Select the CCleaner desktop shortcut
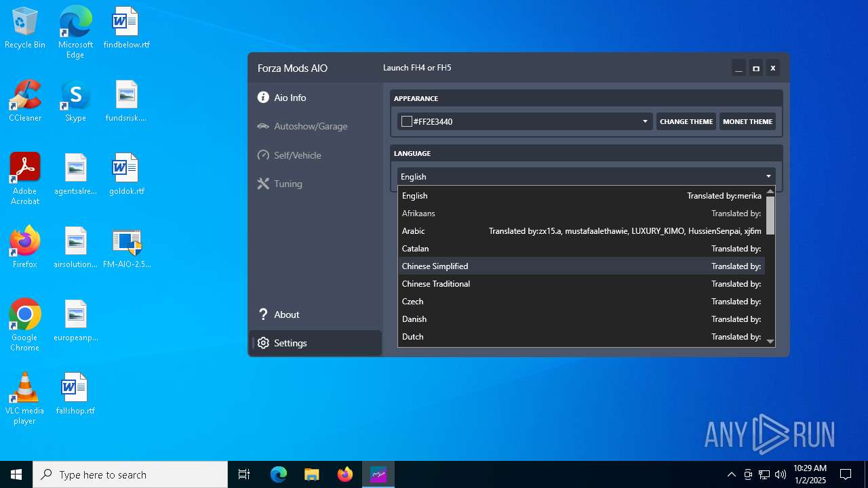The width and height of the screenshot is (868, 488). (25, 102)
